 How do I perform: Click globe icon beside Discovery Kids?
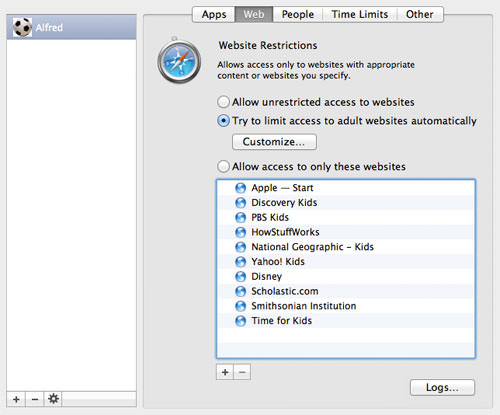240,203
